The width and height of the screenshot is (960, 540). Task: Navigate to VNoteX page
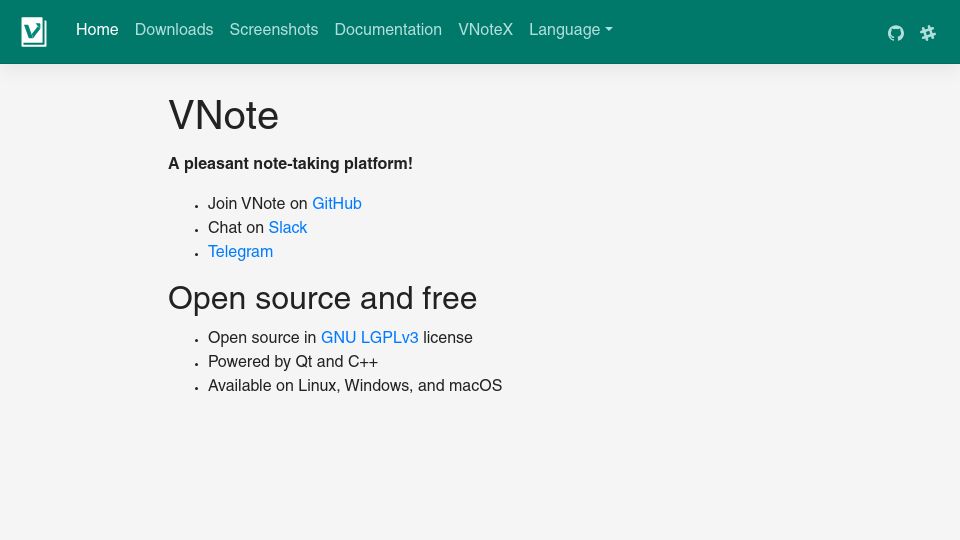(486, 29)
